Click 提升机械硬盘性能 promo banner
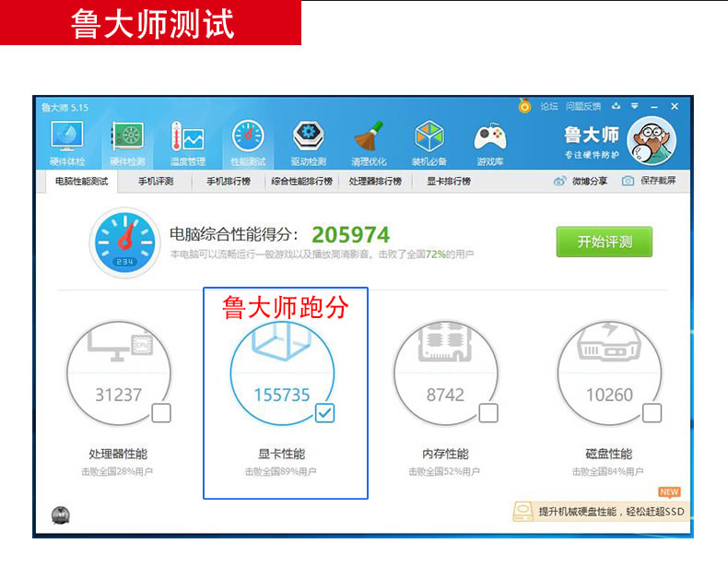This screenshot has height=567, width=728. [x=599, y=512]
